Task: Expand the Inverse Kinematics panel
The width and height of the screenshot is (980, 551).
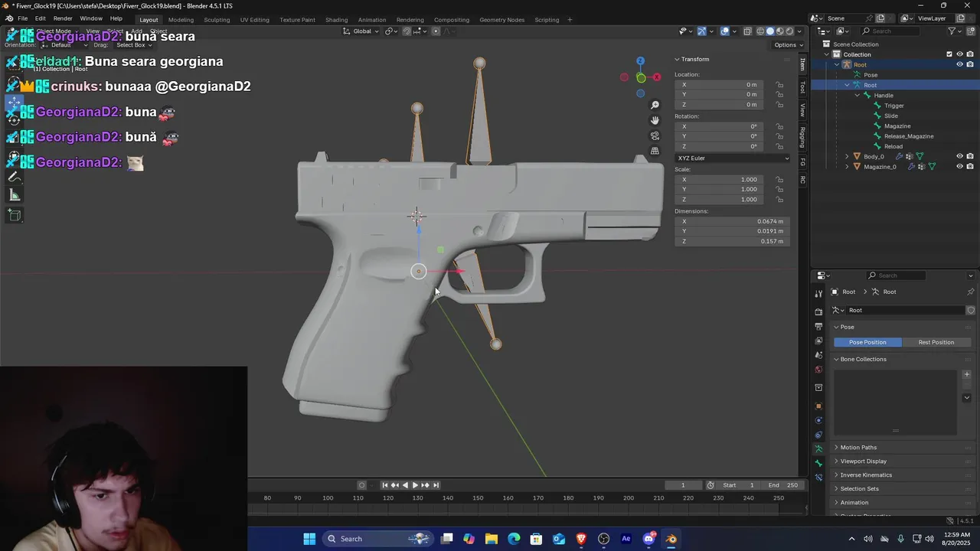Action: tap(866, 475)
